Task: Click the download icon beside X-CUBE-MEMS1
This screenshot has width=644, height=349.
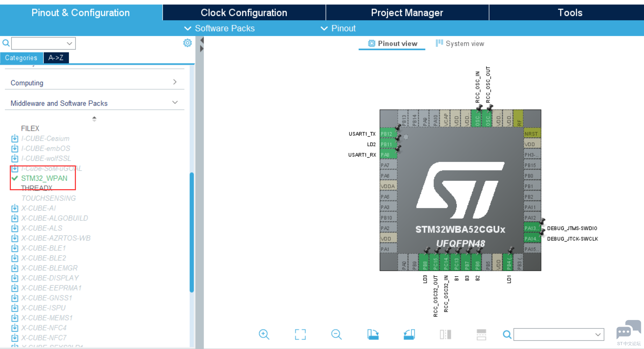Action: [15, 318]
